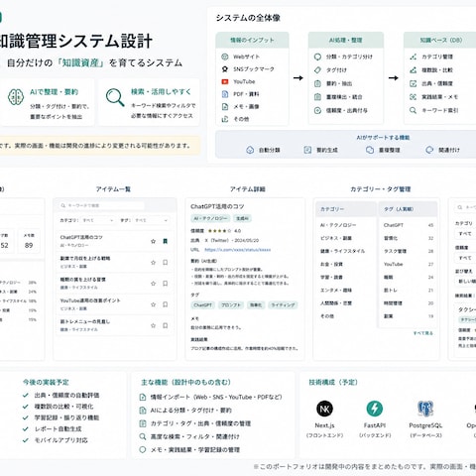Click the 重複整理 icon in the AI support bar

tap(370, 150)
